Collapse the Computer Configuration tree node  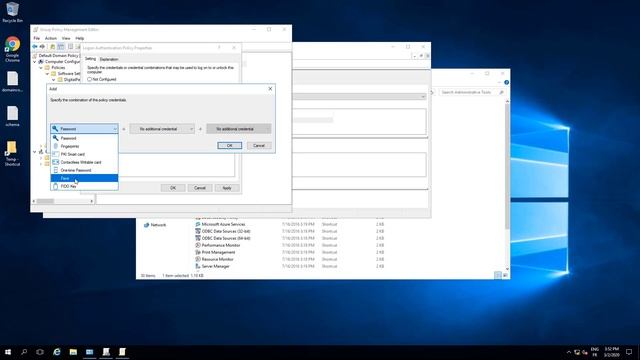[x=35, y=62]
